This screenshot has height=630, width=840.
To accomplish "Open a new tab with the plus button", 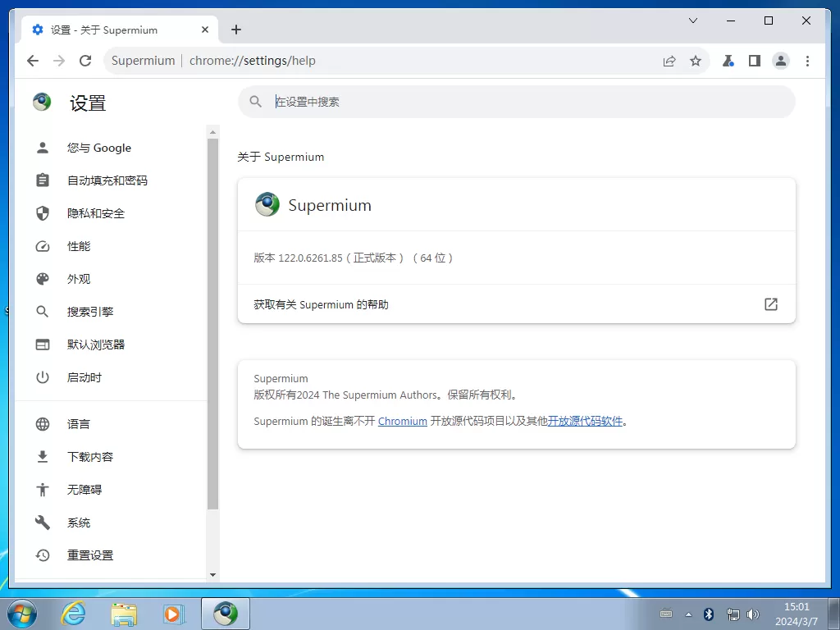I will (236, 29).
